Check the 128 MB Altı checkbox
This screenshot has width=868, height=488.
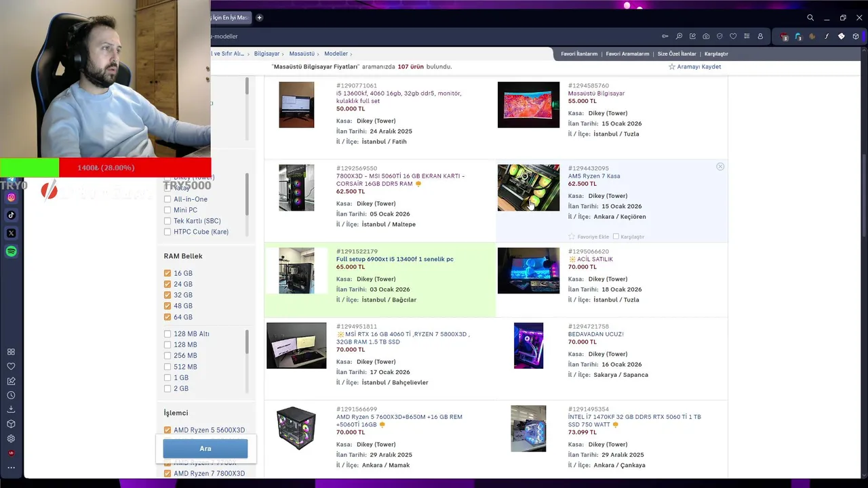click(167, 333)
